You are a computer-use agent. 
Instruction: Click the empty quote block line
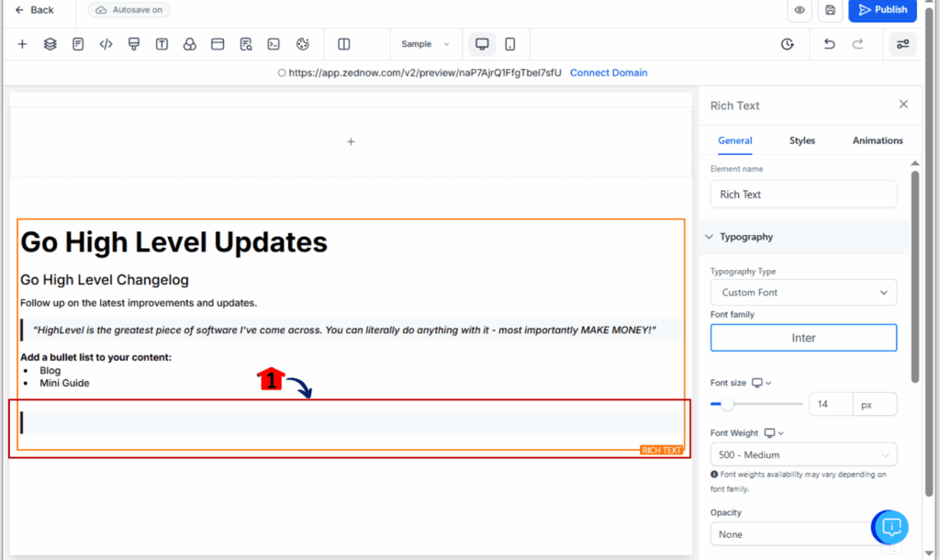pyautogui.click(x=351, y=422)
